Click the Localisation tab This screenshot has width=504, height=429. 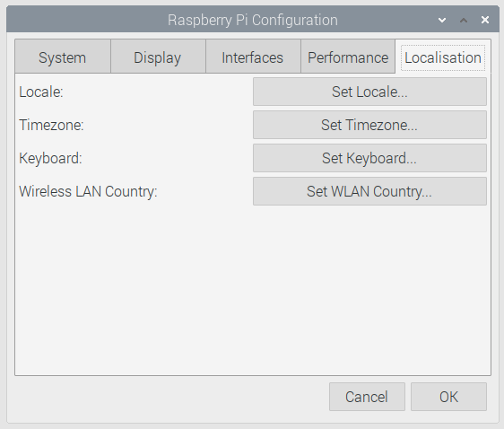443,57
